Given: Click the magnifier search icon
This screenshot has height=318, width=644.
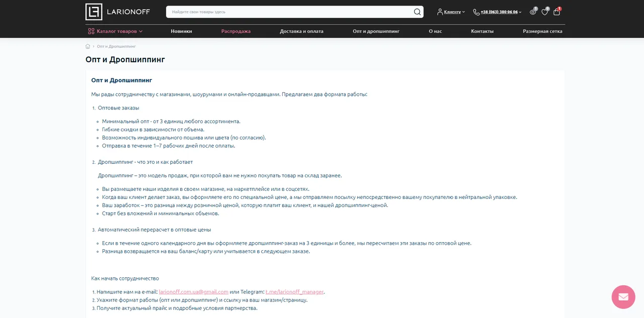Looking at the screenshot, I should [417, 12].
